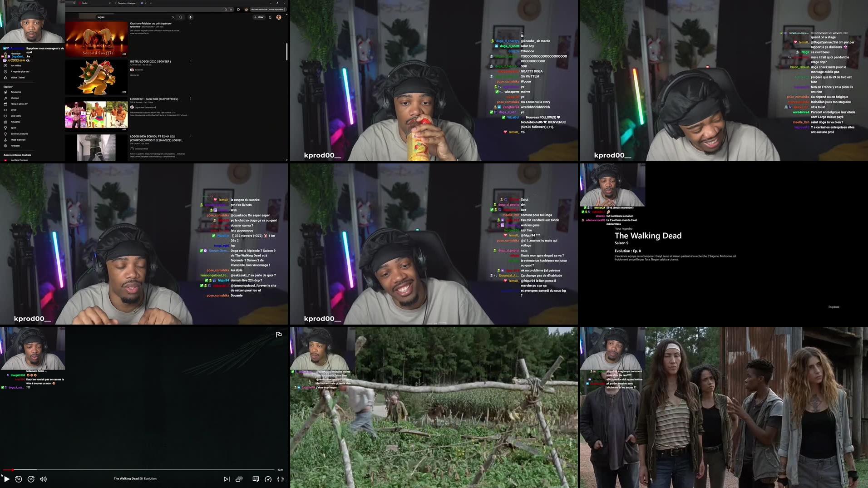The height and width of the screenshot is (488, 868).
Task: Click title LOGOBI GT - Sucré Salé (CLIP OFFICIEL)
Action: pyautogui.click(x=154, y=99)
